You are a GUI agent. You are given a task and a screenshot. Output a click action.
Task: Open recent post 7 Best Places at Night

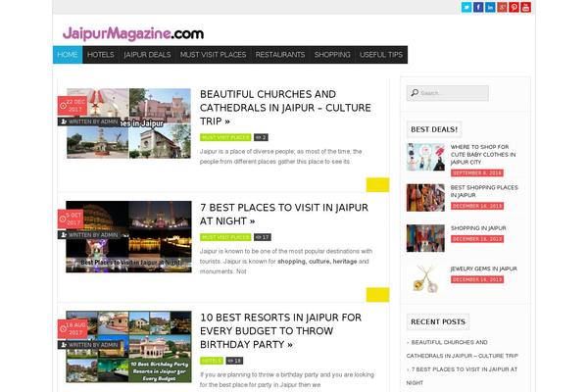[x=462, y=376]
